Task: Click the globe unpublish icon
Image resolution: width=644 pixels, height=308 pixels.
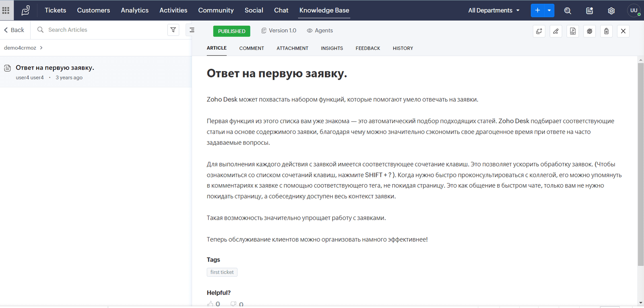Action: (590, 31)
